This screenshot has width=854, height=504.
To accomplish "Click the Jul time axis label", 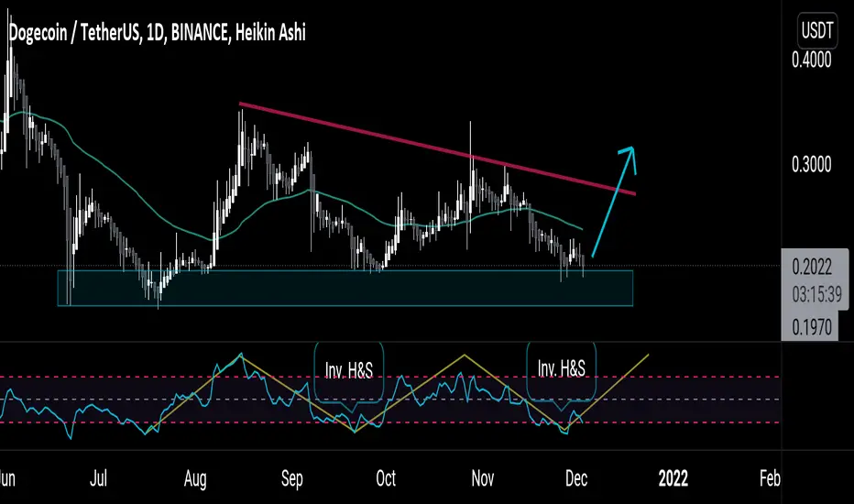I will tap(99, 478).
